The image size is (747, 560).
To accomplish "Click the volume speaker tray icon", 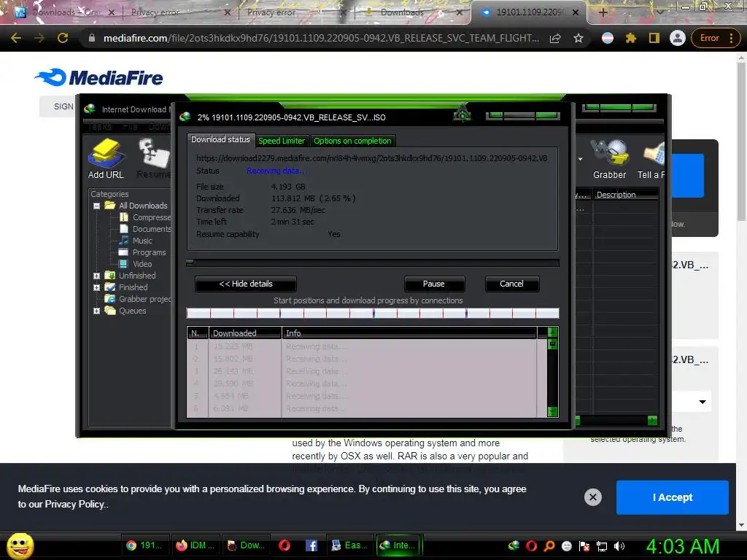I will (x=619, y=546).
